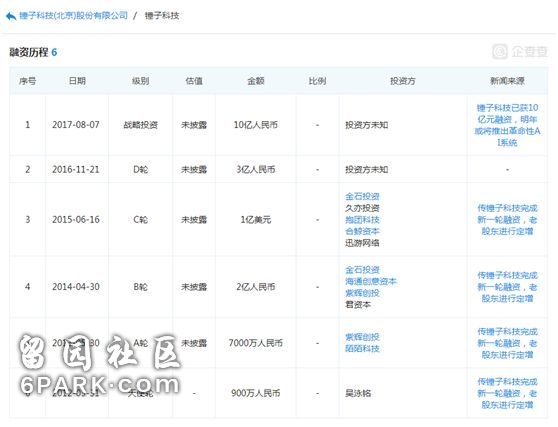
Task: Click the 日期 column header
Action: 77,81
